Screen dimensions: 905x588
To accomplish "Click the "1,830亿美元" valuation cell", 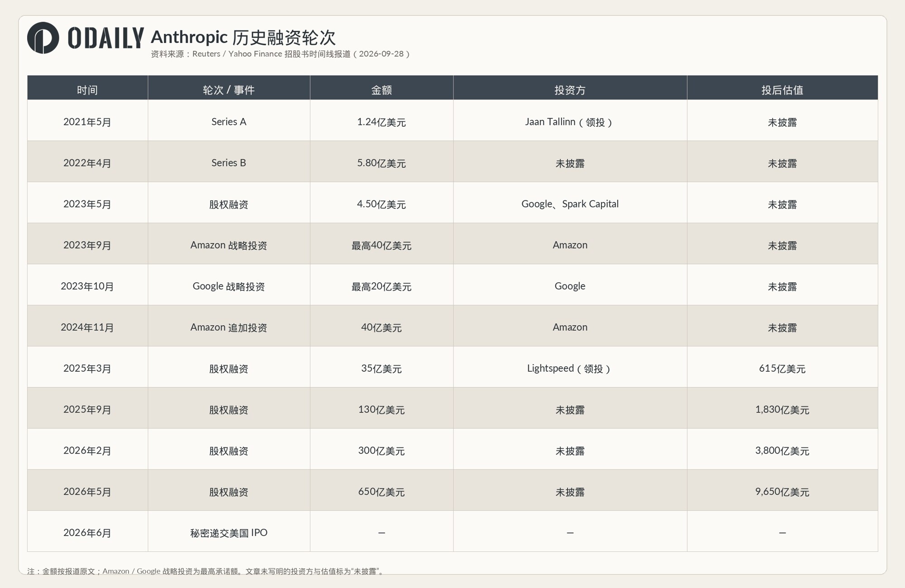I will click(782, 408).
